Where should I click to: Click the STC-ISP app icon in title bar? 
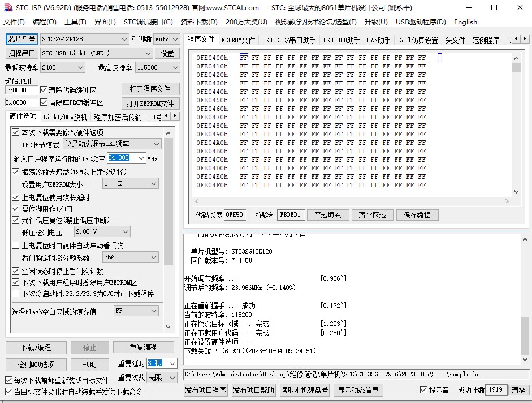tap(7, 7)
